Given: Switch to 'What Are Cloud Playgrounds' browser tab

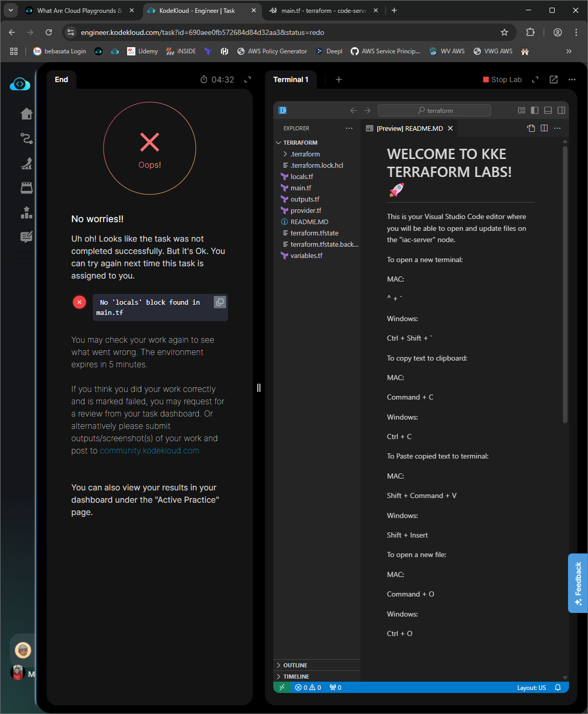Looking at the screenshot, I should coord(79,10).
